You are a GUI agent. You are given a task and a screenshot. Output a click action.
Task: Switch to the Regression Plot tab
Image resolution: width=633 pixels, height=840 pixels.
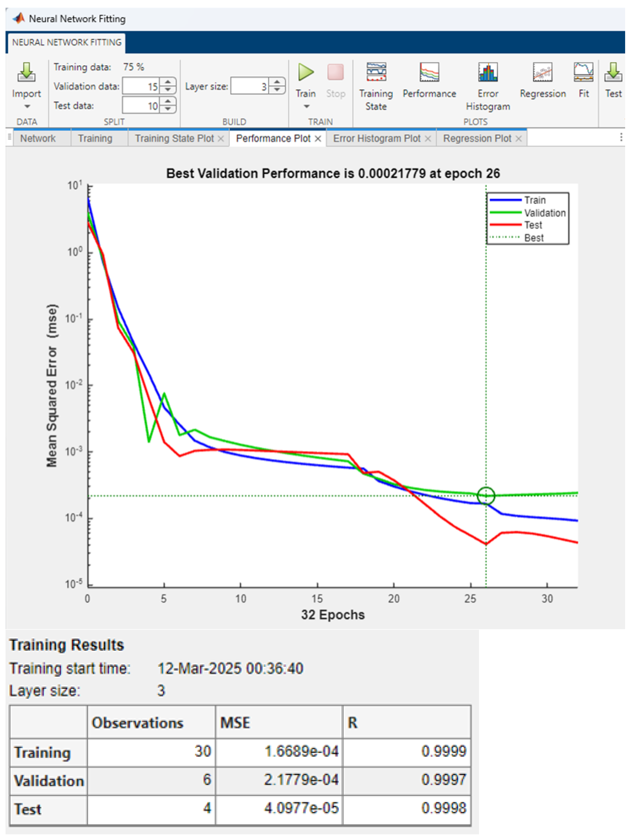(477, 139)
